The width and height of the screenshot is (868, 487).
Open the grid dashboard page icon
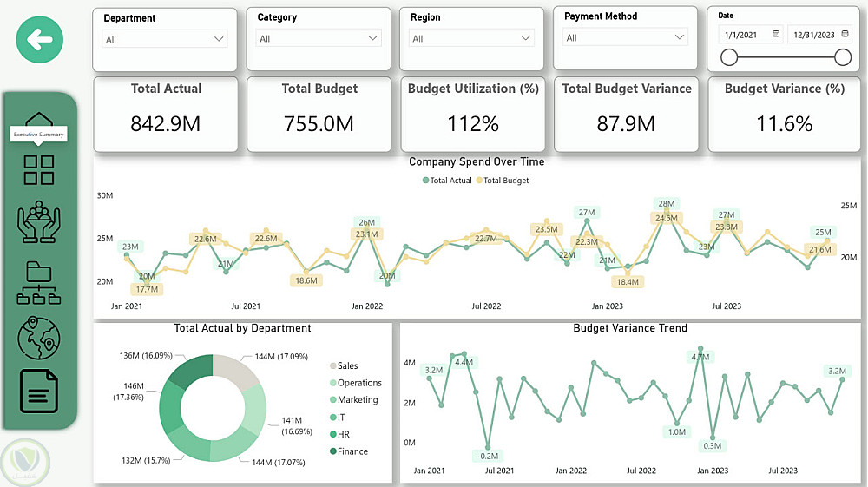coord(39,170)
